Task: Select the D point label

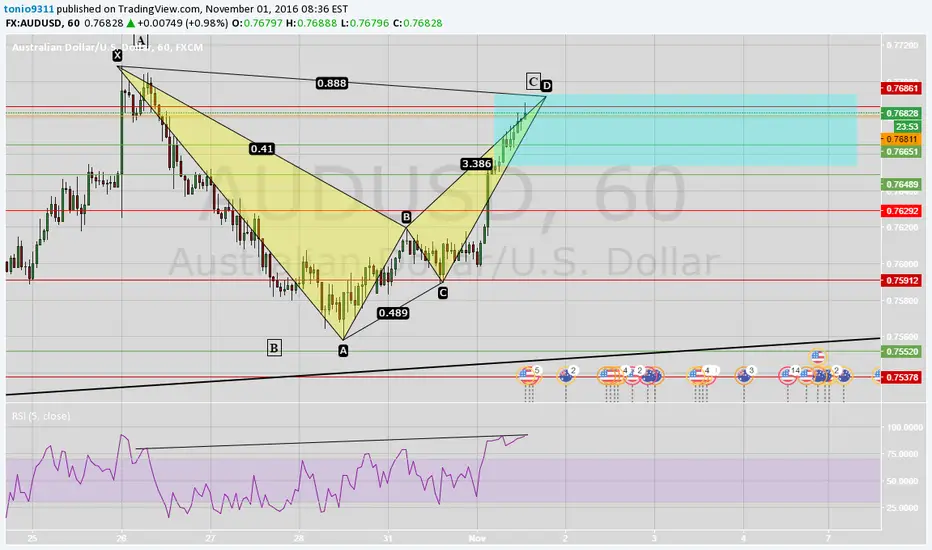Action: 546,86
